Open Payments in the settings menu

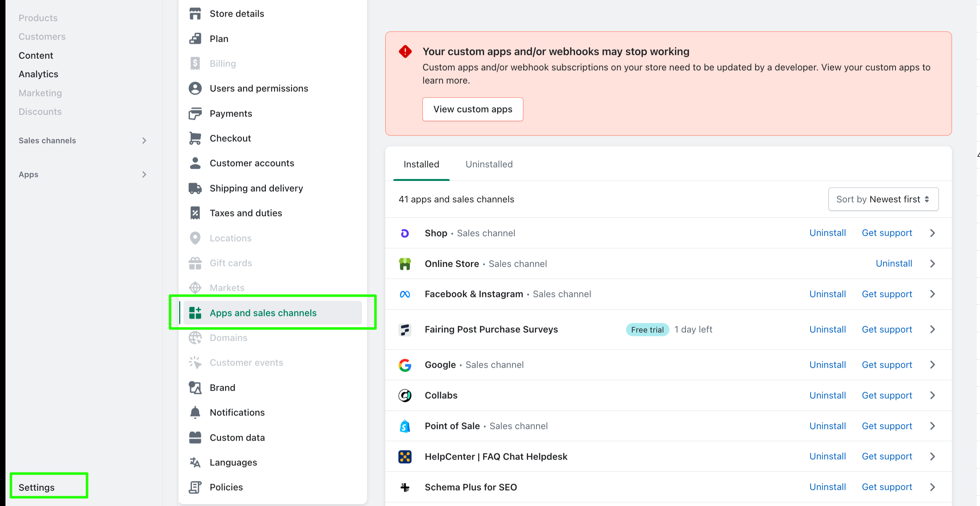231,113
